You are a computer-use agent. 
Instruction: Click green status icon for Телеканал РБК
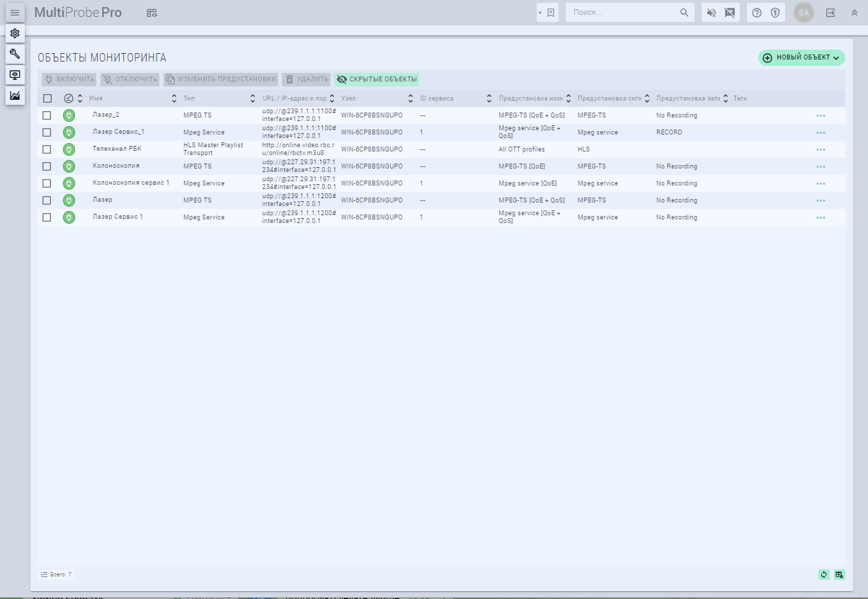coord(69,149)
